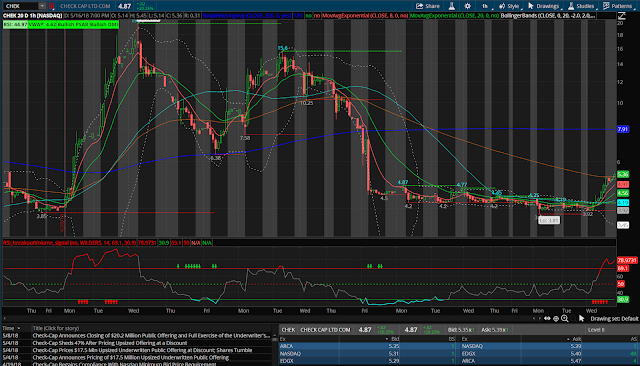Click the chart horizontal scrollbar left arrow
Viewport: 640px width, 366px height.
point(4,319)
